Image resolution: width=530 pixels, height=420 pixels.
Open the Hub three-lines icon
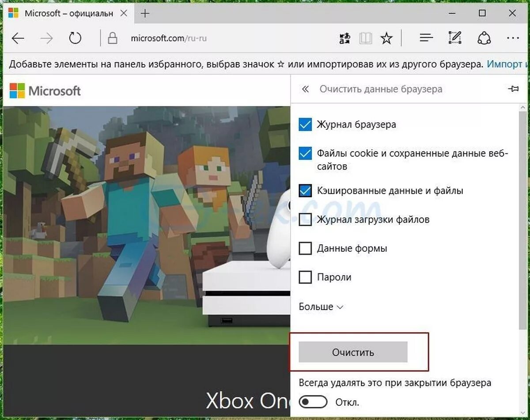click(426, 38)
